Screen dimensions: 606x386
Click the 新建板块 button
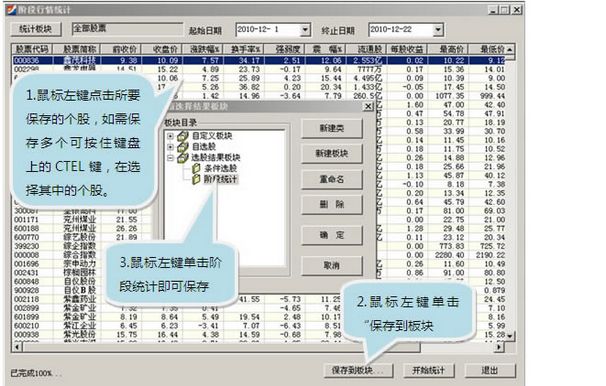[332, 153]
